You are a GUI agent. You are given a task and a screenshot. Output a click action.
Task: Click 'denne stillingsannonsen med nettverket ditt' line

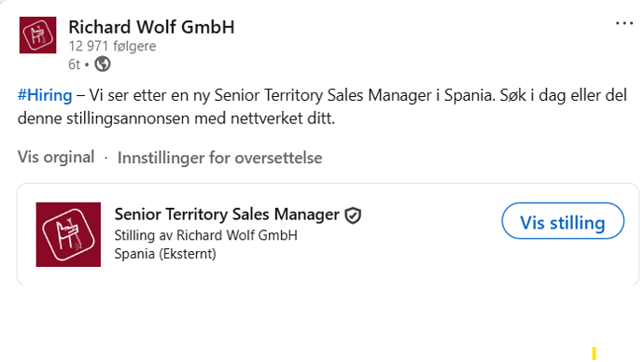click(x=176, y=118)
